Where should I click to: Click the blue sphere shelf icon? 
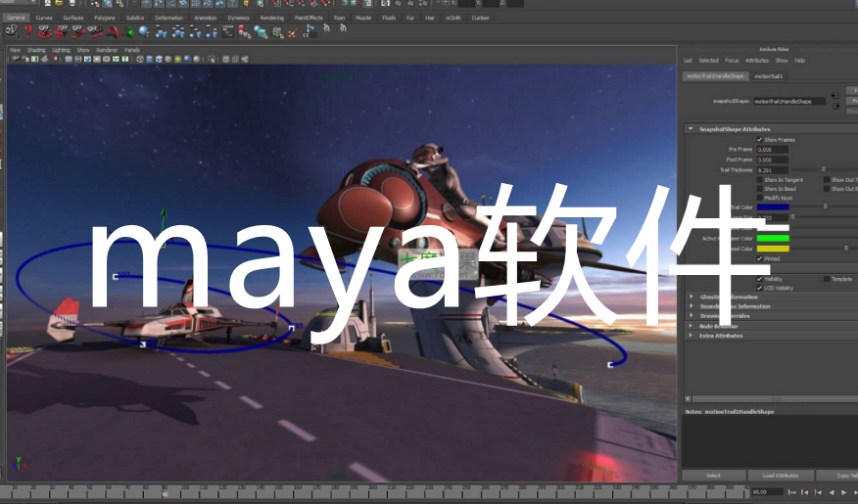coord(144,32)
